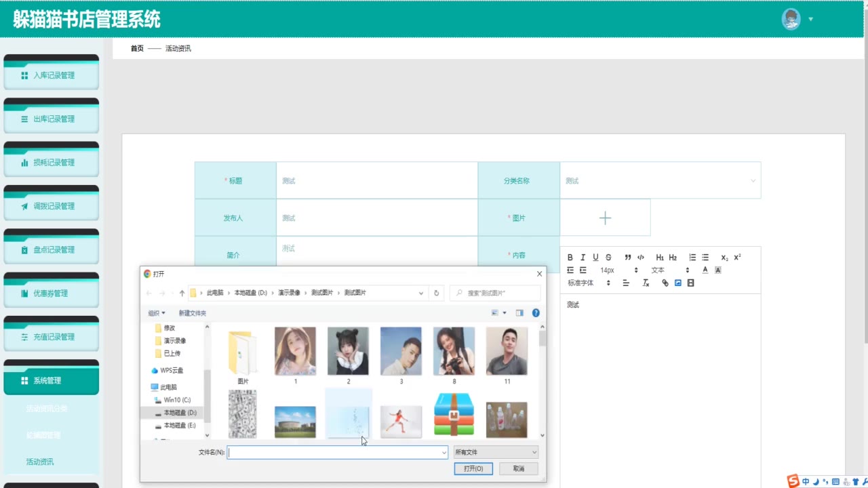Screen dimensions: 868x488
Task: Apply subscript formatting
Action: point(724,258)
